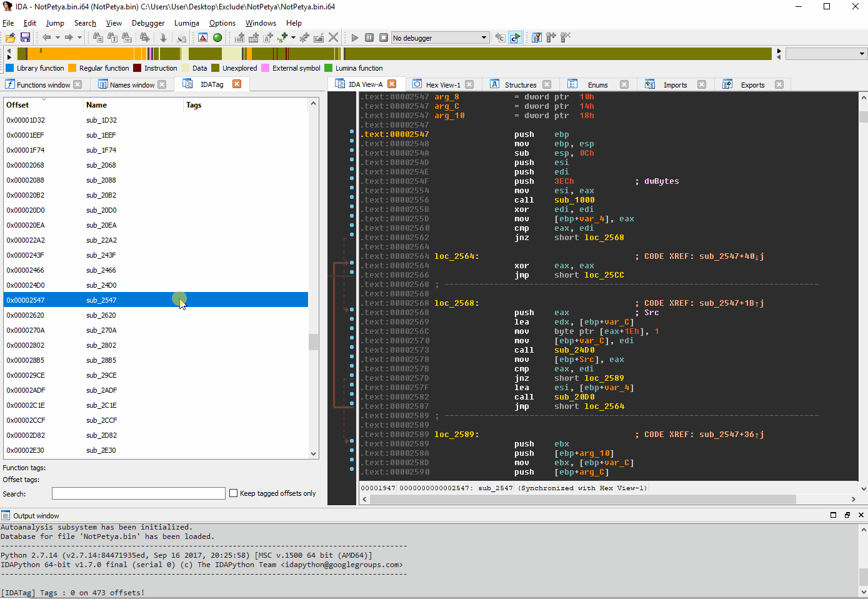Jump back with the left arrow icon
Image resolution: width=868 pixels, height=599 pixels.
click(x=46, y=38)
